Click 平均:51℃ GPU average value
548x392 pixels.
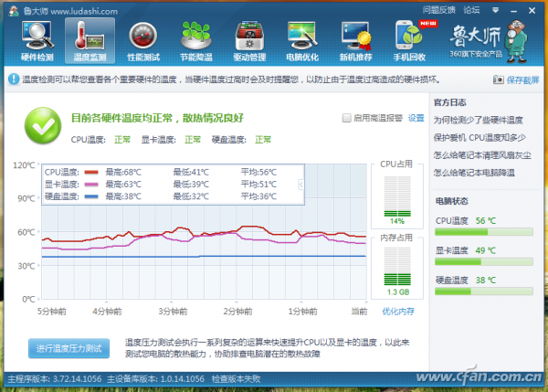coord(258,185)
